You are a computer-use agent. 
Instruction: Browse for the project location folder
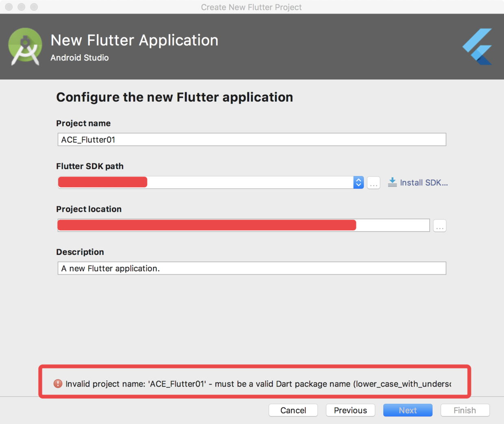tap(439, 226)
